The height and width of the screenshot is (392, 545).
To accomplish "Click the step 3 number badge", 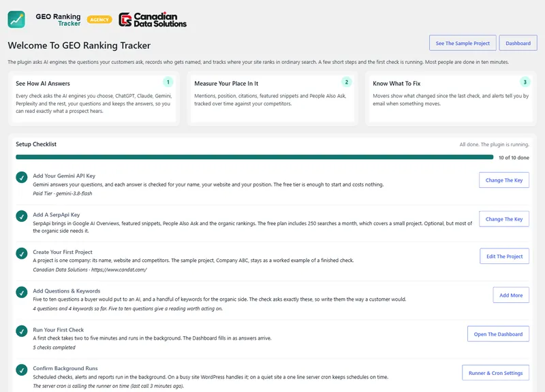I will 525,82.
